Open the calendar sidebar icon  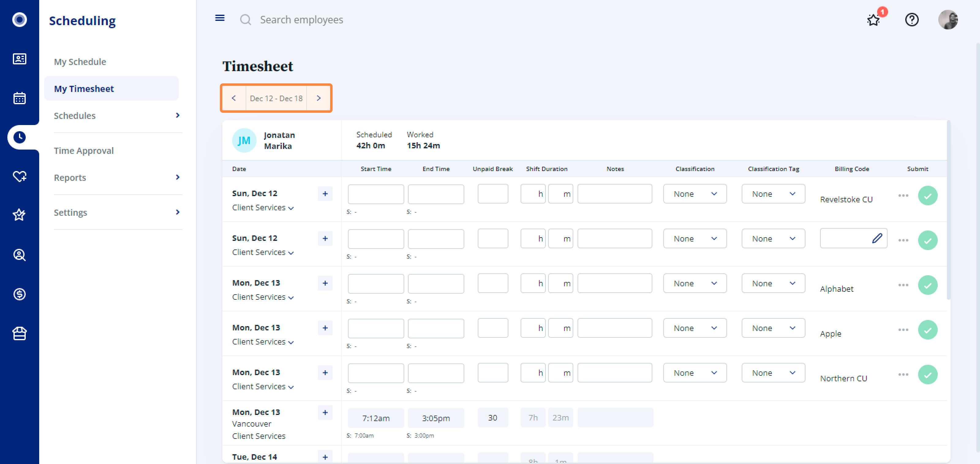pos(19,98)
